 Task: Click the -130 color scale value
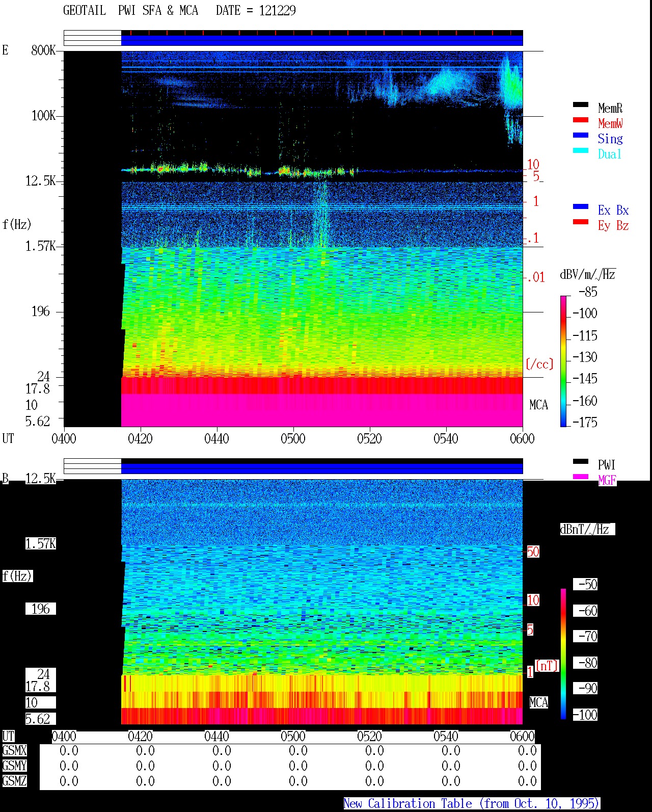point(585,357)
